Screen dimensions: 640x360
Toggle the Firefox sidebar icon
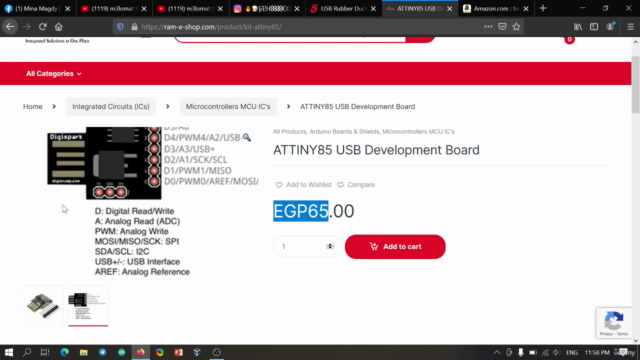(x=594, y=27)
